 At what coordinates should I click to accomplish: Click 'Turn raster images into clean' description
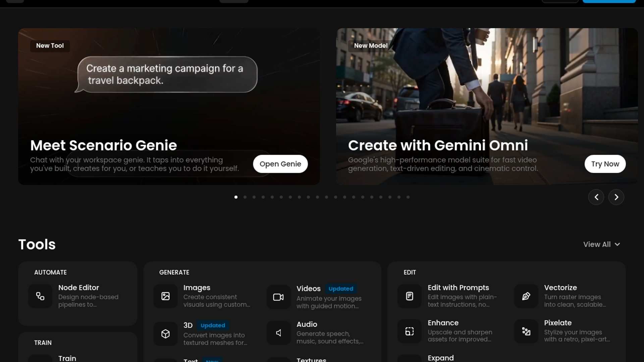pyautogui.click(x=575, y=301)
